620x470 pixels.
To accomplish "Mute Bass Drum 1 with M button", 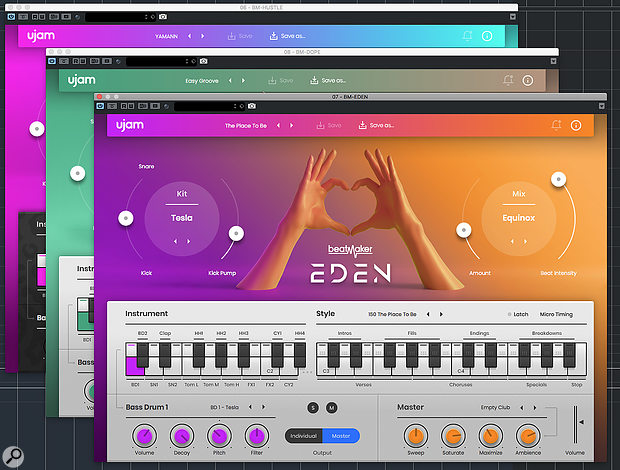I will (331, 408).
